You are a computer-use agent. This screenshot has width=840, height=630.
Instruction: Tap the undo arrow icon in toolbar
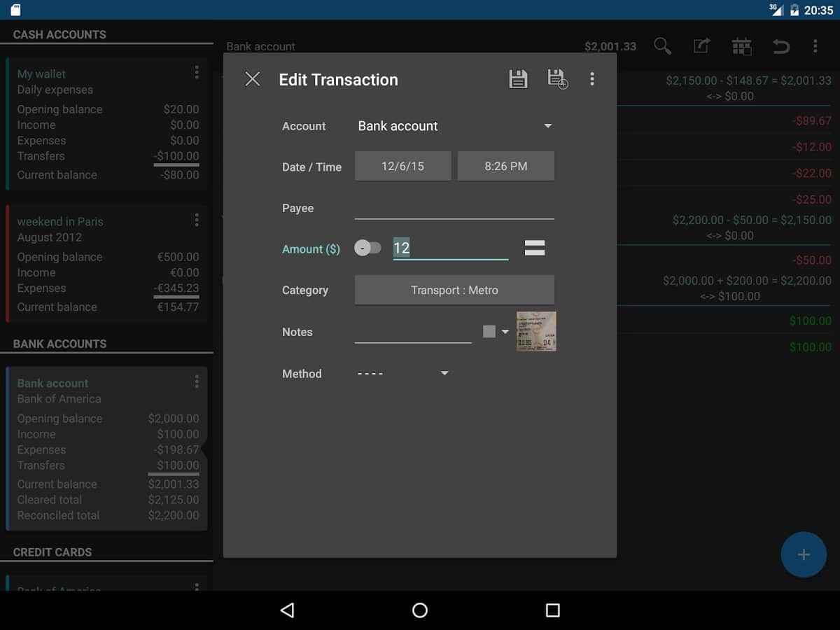(780, 47)
